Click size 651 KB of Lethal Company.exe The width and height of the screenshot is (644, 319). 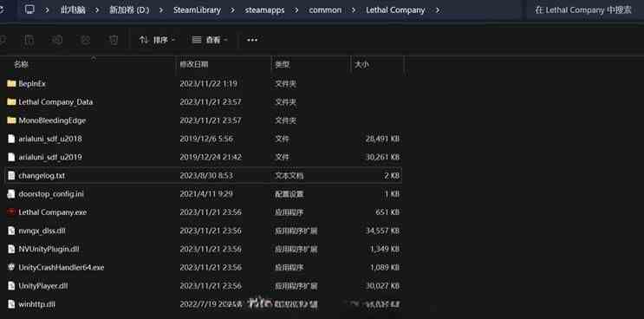click(x=387, y=212)
